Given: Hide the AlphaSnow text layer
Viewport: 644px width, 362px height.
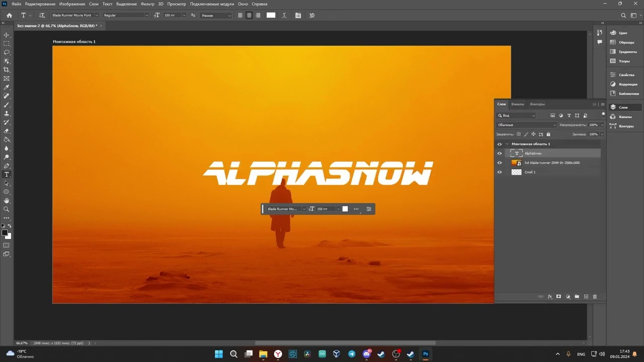Looking at the screenshot, I should click(x=500, y=153).
